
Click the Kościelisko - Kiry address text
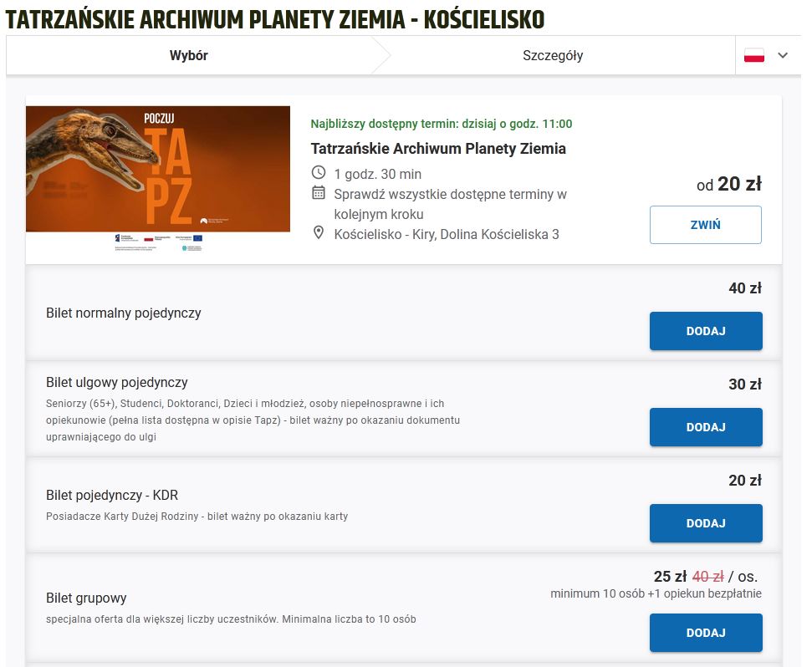click(x=447, y=234)
